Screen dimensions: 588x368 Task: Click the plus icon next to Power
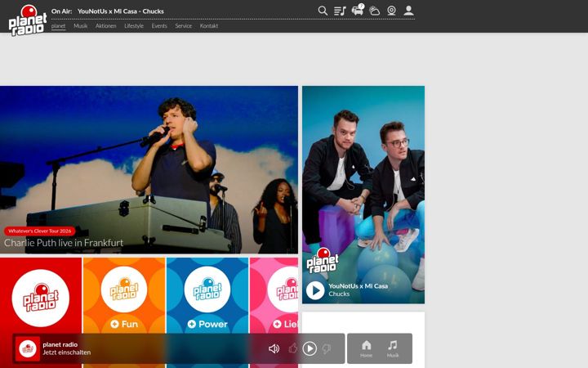tap(192, 324)
